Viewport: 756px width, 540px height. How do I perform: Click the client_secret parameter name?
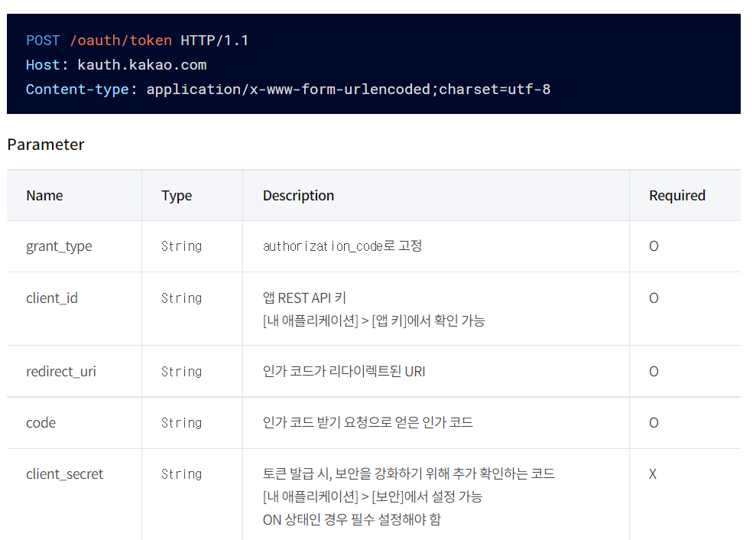(65, 474)
